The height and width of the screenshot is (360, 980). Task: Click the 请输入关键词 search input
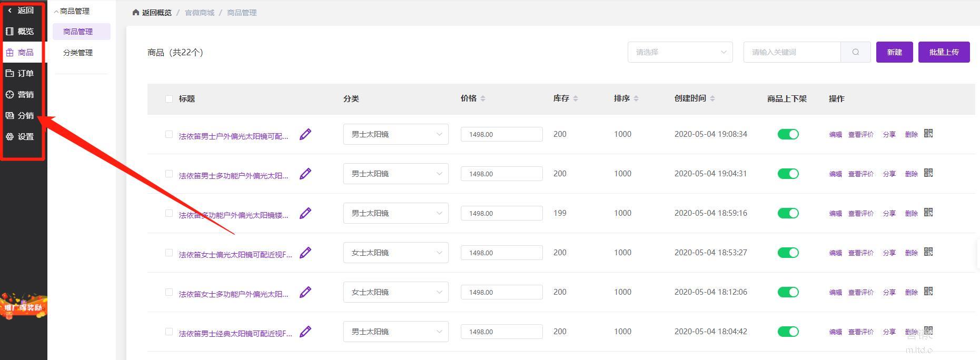click(x=791, y=52)
